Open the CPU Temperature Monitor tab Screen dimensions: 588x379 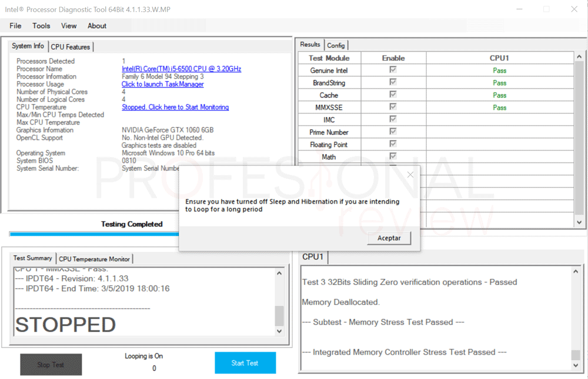[x=94, y=259]
